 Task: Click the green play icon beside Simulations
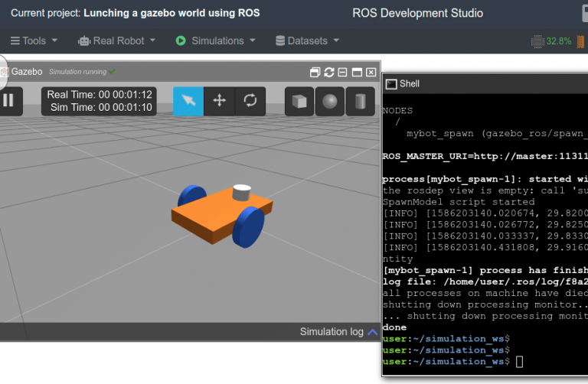[x=181, y=41]
